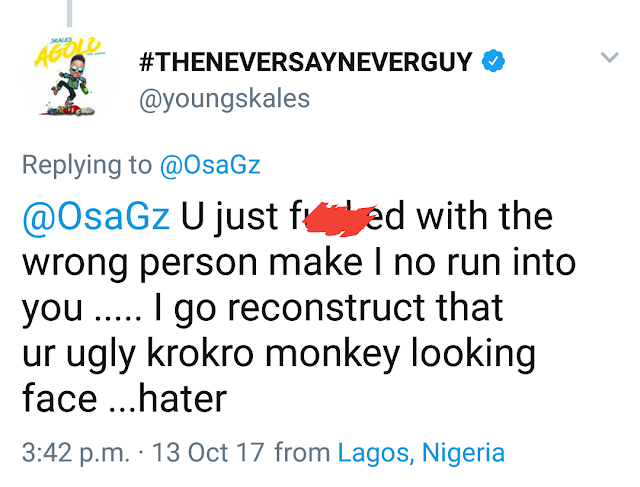640x487 pixels.
Task: Click the blue verified badge icon
Action: click(493, 61)
